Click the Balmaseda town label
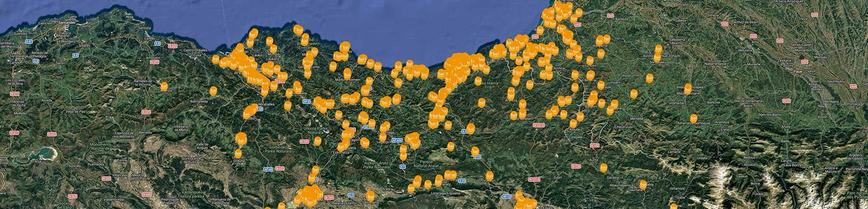The width and height of the screenshot is (868, 209). 200,101
